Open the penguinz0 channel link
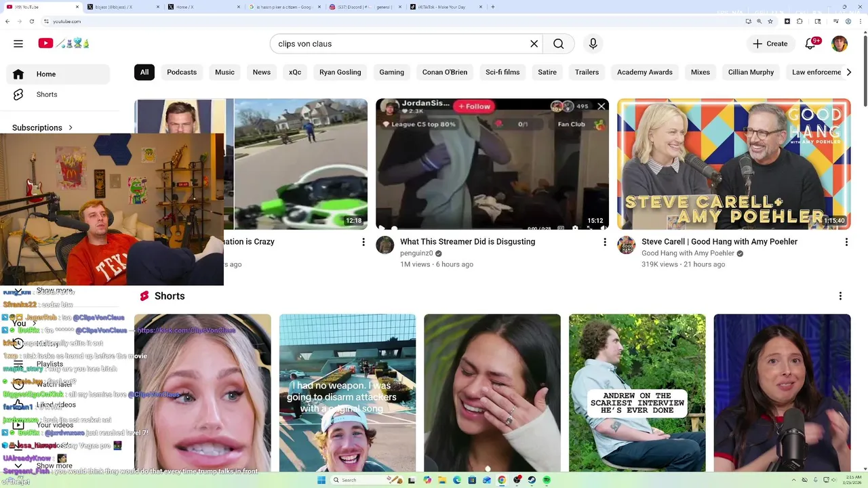Image resolution: width=868 pixels, height=488 pixels. point(416,253)
